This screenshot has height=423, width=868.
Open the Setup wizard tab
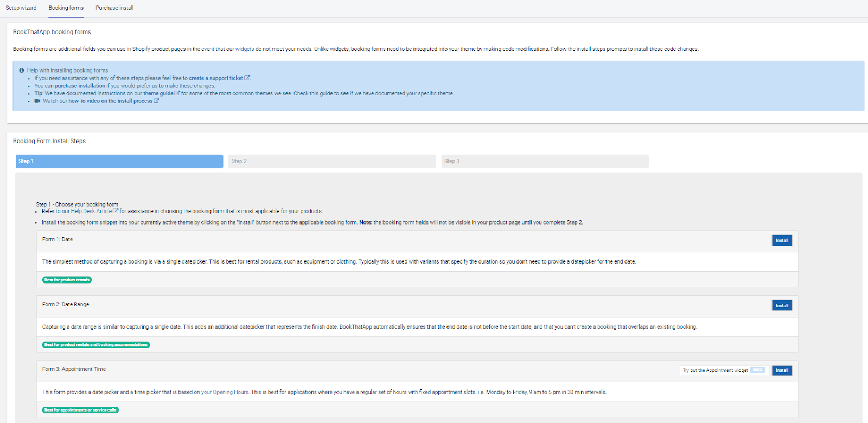[x=21, y=8]
